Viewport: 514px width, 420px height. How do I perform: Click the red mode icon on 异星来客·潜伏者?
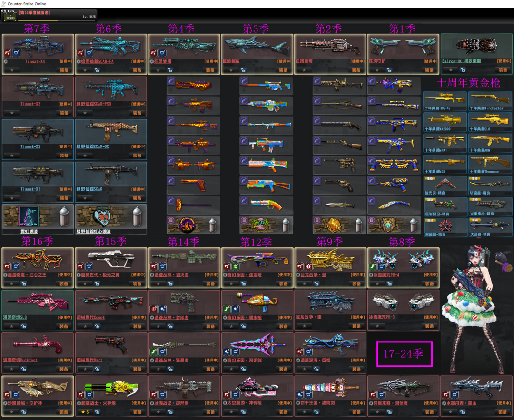373,394
